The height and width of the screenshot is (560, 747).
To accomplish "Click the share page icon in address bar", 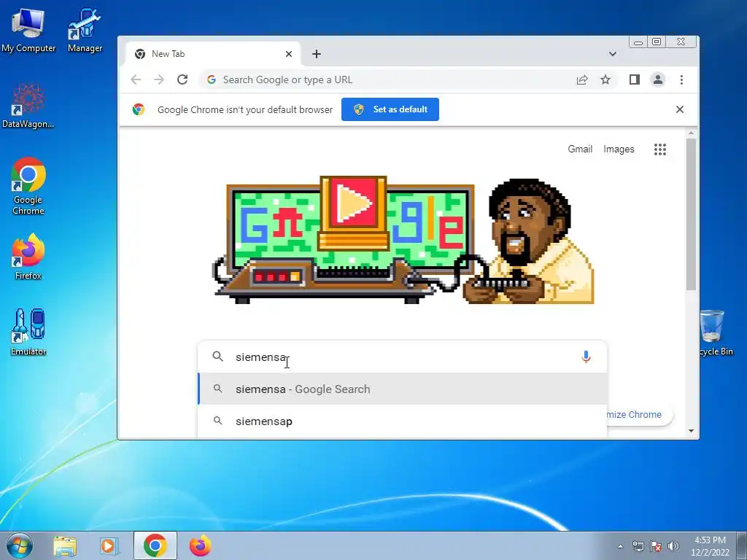I will [x=581, y=79].
